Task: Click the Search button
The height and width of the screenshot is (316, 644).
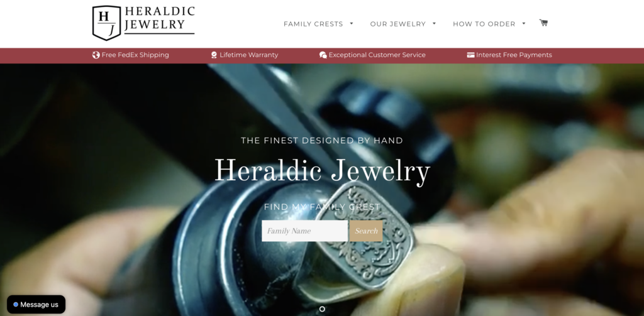Action: pos(366,231)
